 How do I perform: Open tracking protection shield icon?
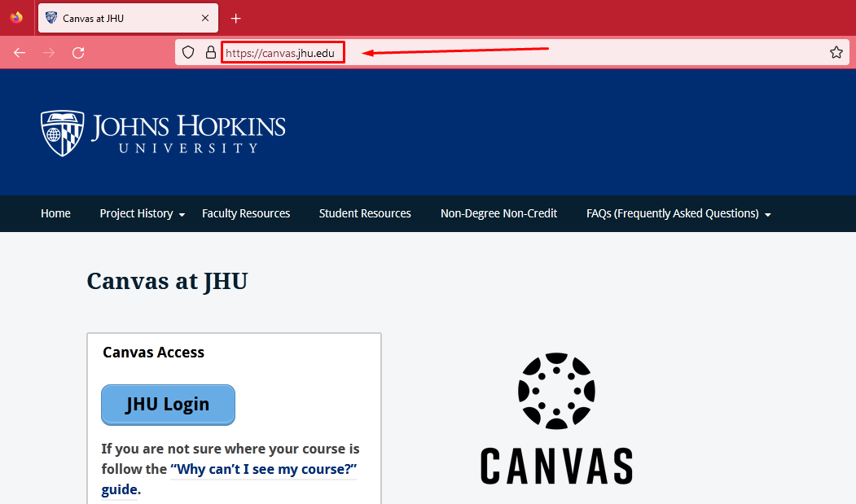pos(188,52)
